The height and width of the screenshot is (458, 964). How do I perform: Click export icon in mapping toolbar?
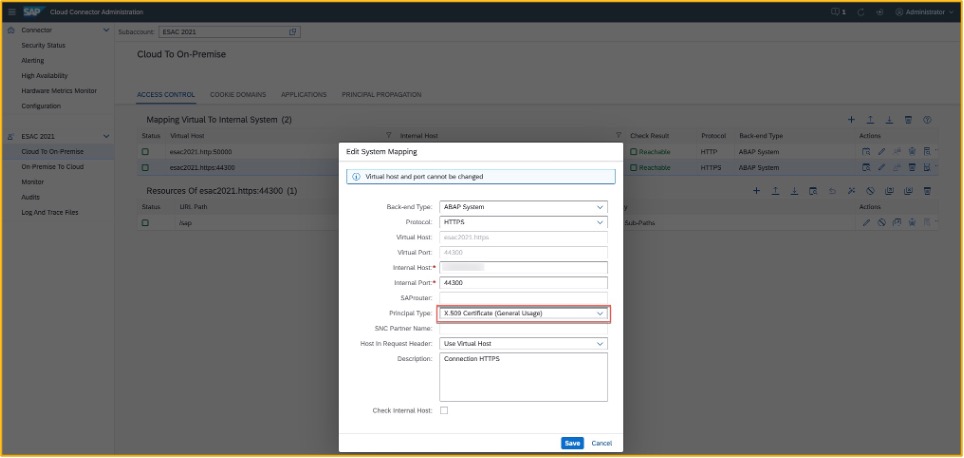[x=889, y=120]
